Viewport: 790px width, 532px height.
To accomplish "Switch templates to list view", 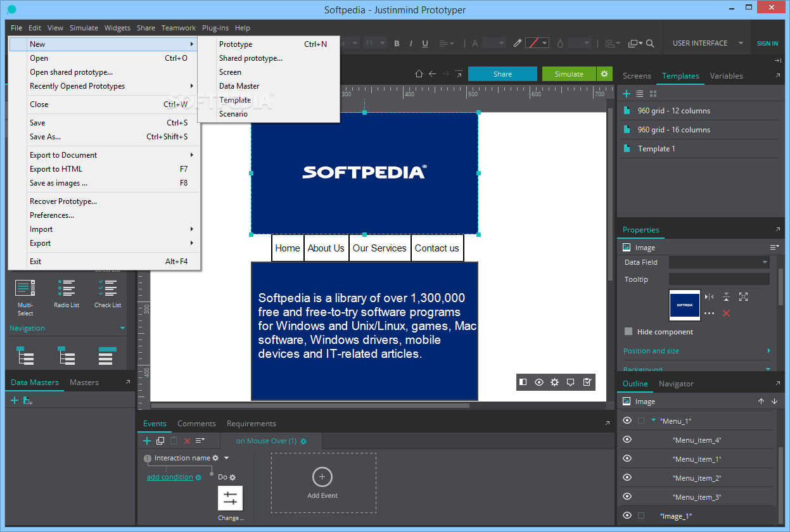I will point(640,94).
